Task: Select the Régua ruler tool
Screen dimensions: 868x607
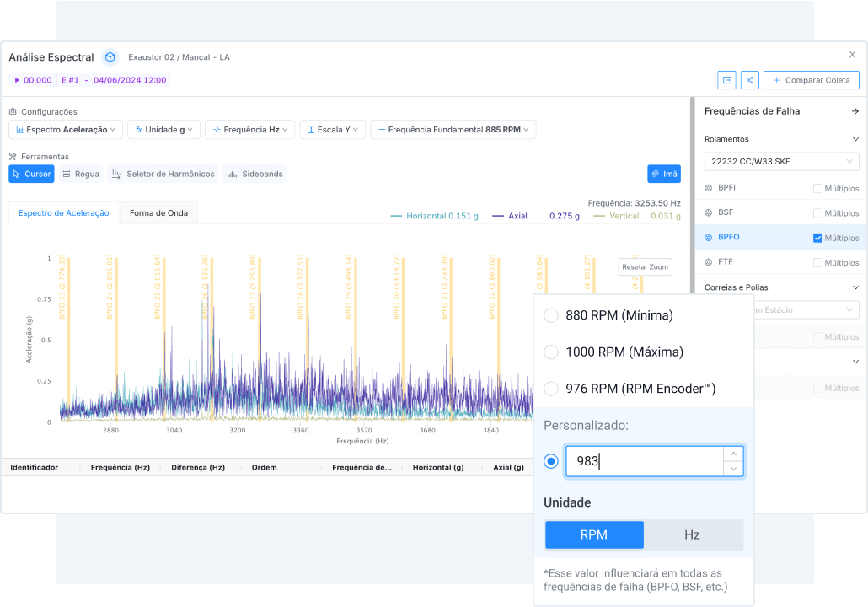Action: pyautogui.click(x=81, y=174)
